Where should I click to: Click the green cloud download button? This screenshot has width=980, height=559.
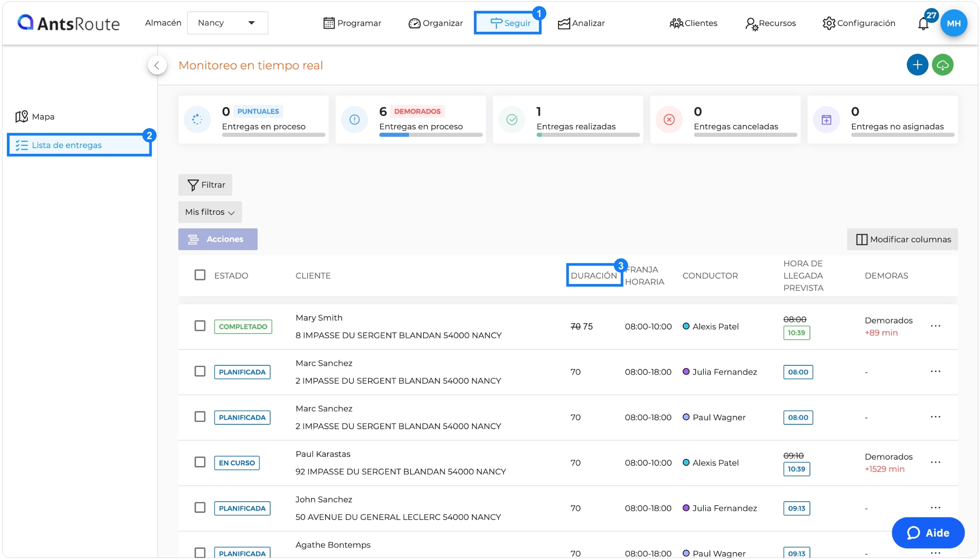(943, 65)
